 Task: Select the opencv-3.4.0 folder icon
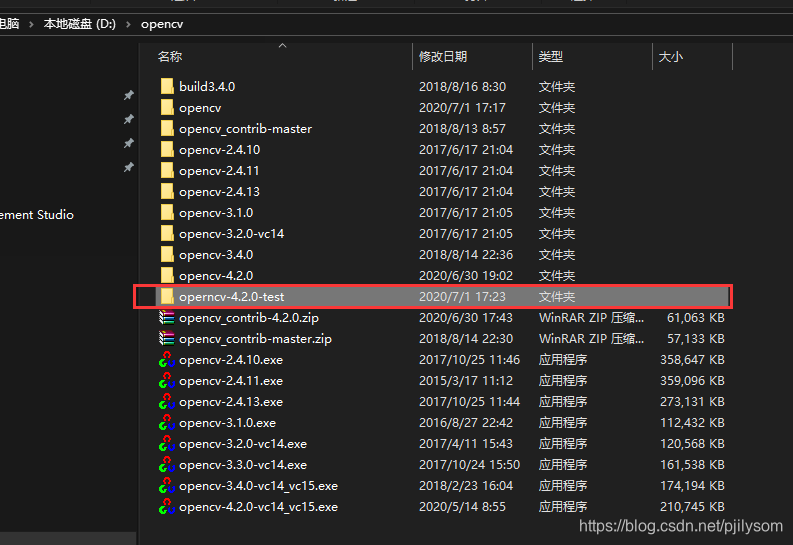pyautogui.click(x=167, y=254)
